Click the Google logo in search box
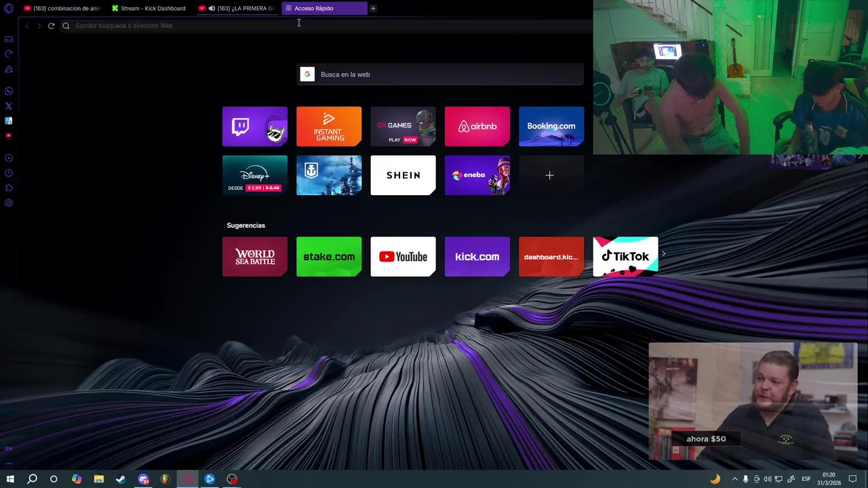 [x=307, y=75]
